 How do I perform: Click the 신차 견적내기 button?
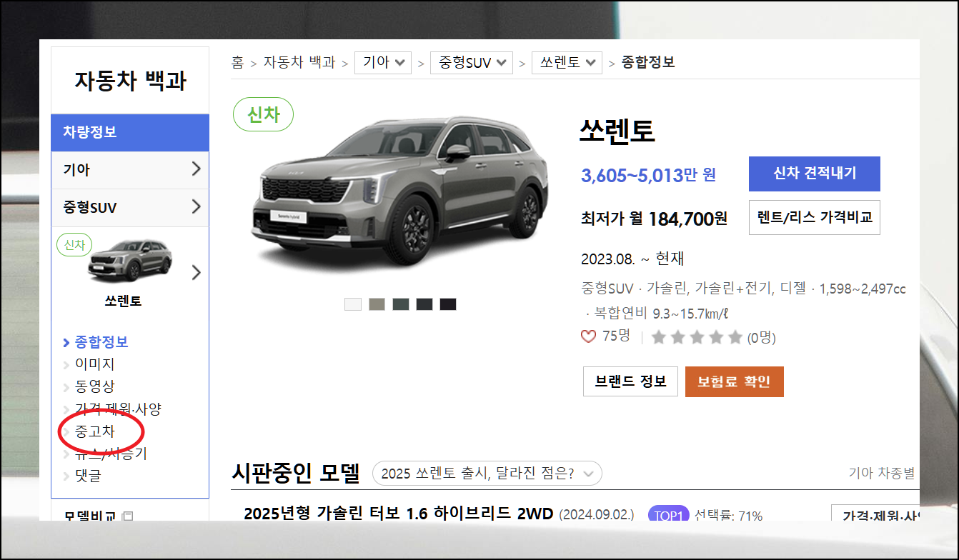815,174
